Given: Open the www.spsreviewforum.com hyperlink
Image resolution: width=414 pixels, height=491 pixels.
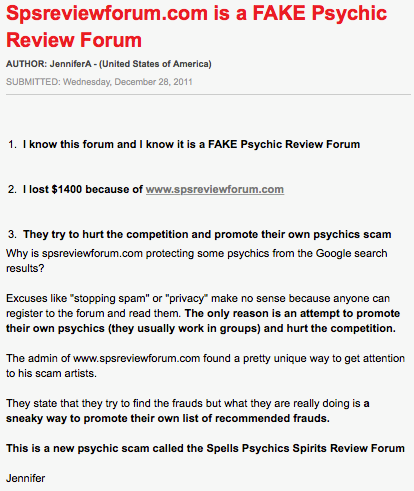Looking at the screenshot, I should (x=215, y=189).
